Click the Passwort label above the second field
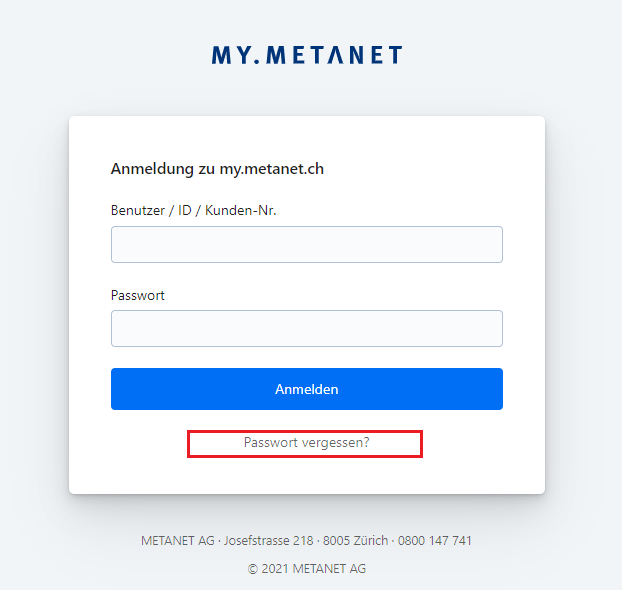 point(137,295)
